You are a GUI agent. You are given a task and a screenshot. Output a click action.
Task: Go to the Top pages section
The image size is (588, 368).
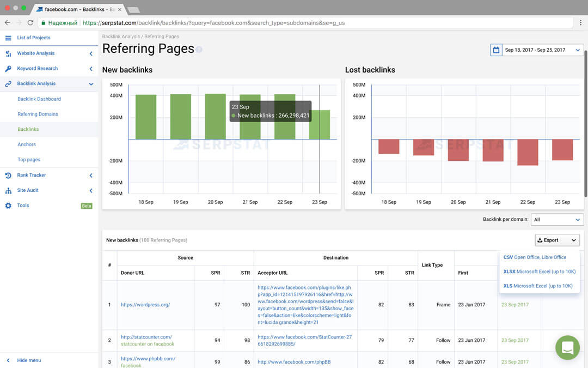tap(28, 159)
